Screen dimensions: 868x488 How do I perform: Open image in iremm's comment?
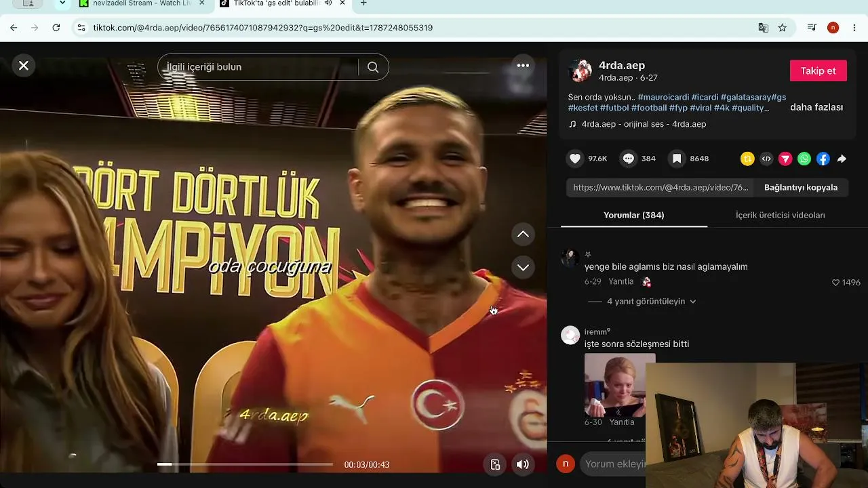point(620,384)
